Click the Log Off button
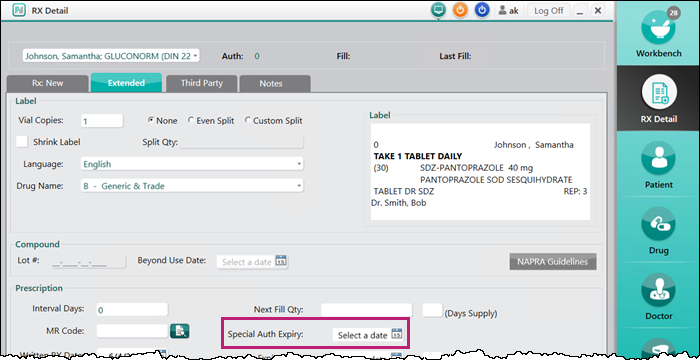The width and height of the screenshot is (700, 360). [549, 11]
